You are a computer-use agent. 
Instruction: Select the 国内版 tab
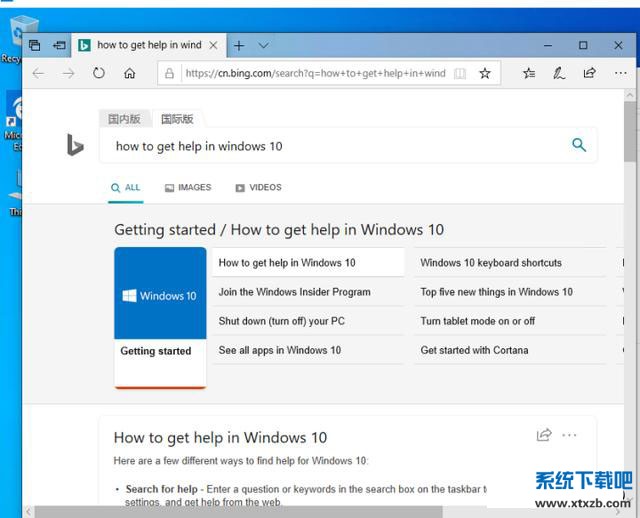pos(125,118)
